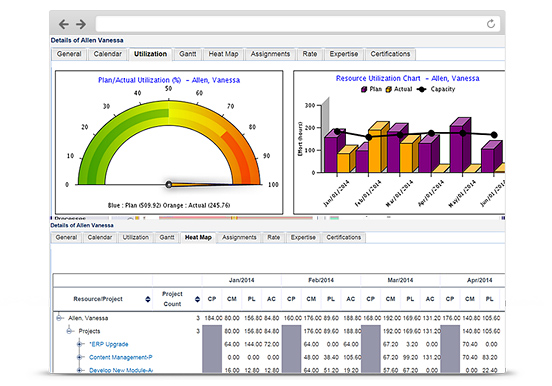Screen dimensions: 552x386
Task: Open the *ERP Upgrade project link
Action: (109, 344)
